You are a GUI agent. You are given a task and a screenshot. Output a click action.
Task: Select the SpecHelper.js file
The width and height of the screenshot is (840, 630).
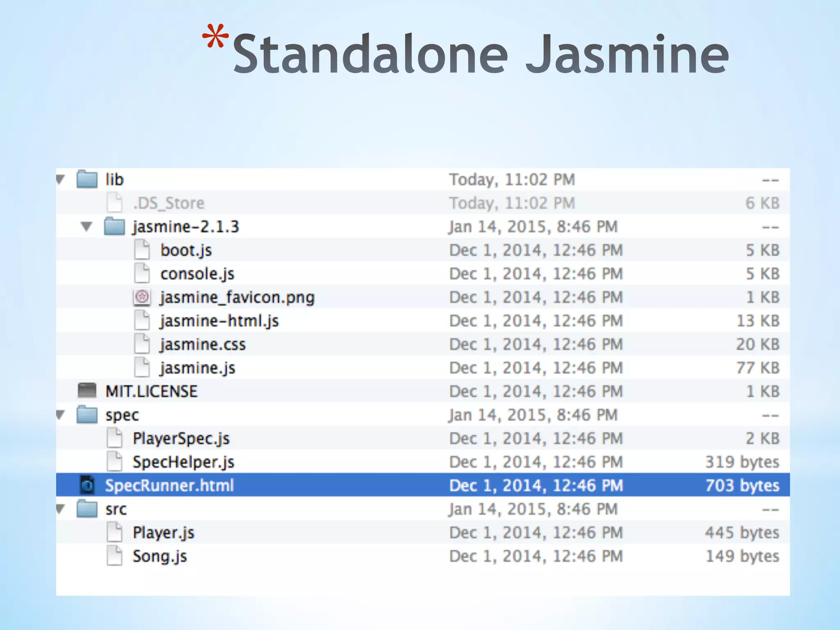tap(183, 462)
